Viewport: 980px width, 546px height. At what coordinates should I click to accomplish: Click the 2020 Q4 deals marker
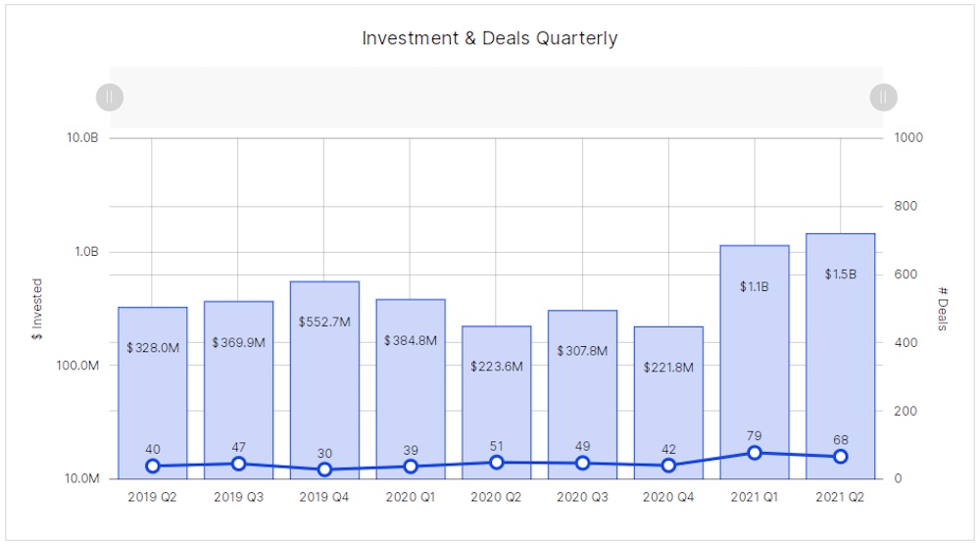[668, 466]
